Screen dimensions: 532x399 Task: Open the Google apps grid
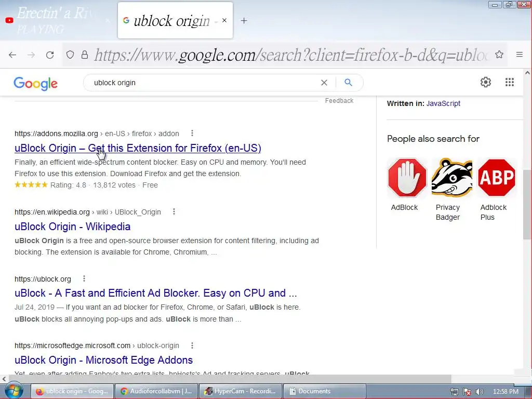509,82
